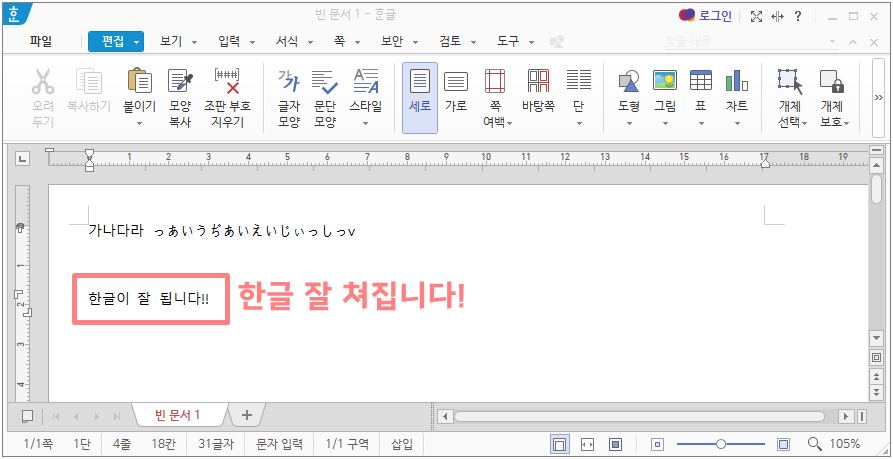This screenshot has height=459, width=893.
Task: Click the 105% zoom magnifier
Action: pyautogui.click(x=815, y=444)
